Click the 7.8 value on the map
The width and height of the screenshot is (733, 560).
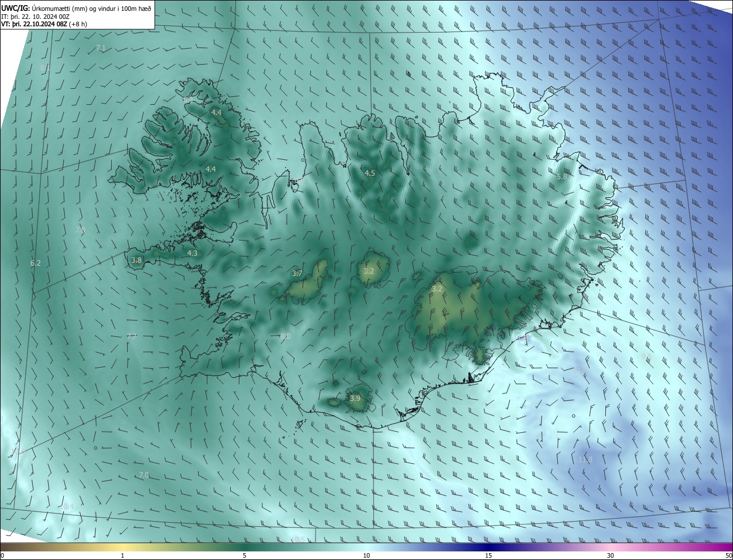[x=80, y=230]
